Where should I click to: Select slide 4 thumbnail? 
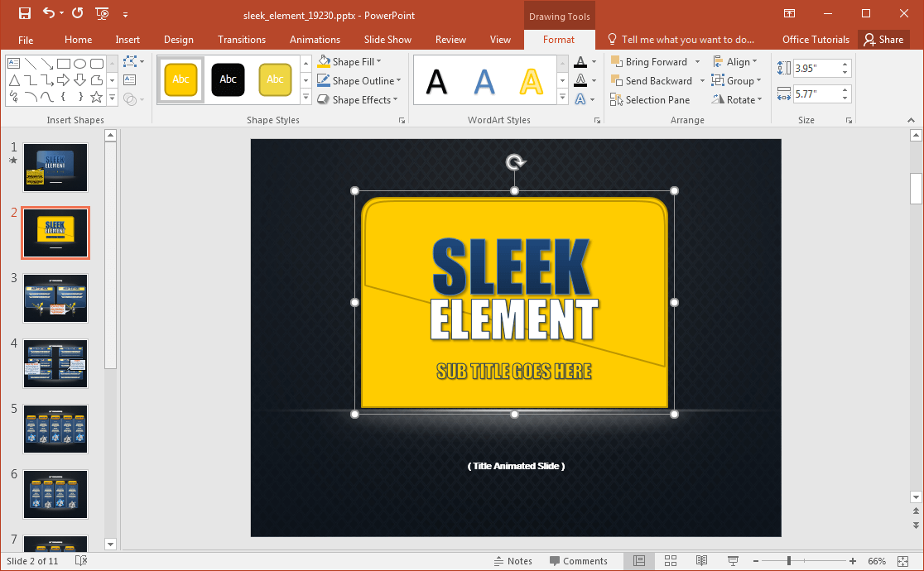55,363
